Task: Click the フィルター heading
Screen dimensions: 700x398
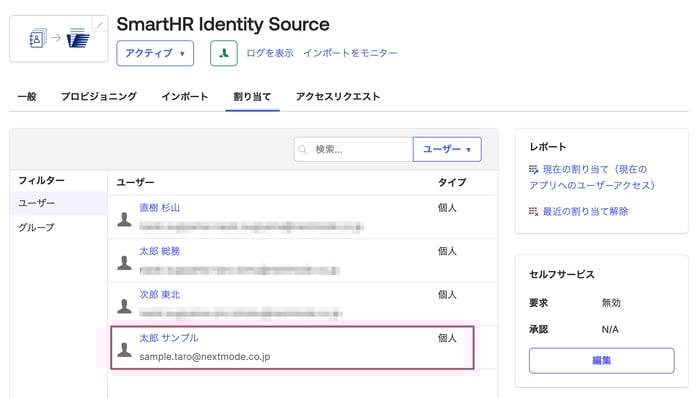Action: pyautogui.click(x=41, y=180)
